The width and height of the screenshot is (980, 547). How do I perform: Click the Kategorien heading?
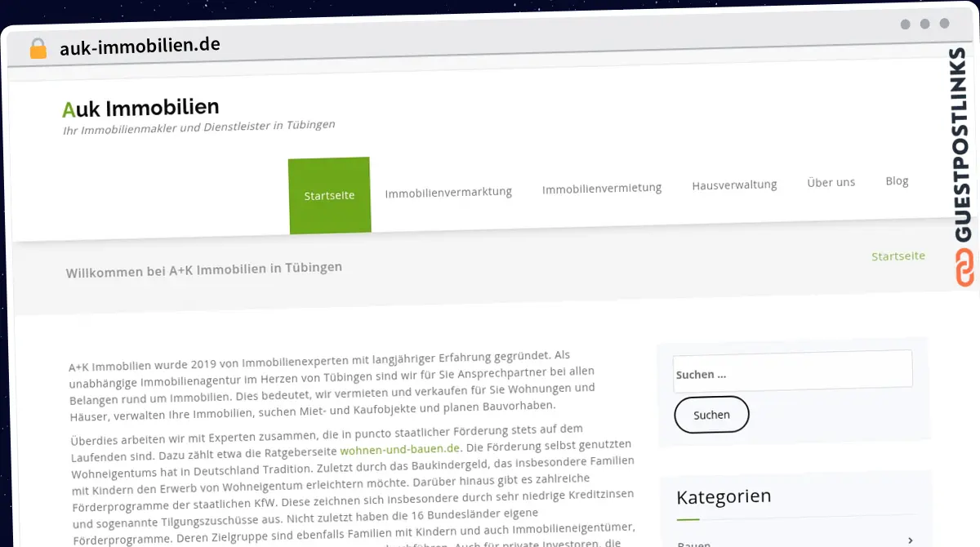[x=724, y=496]
